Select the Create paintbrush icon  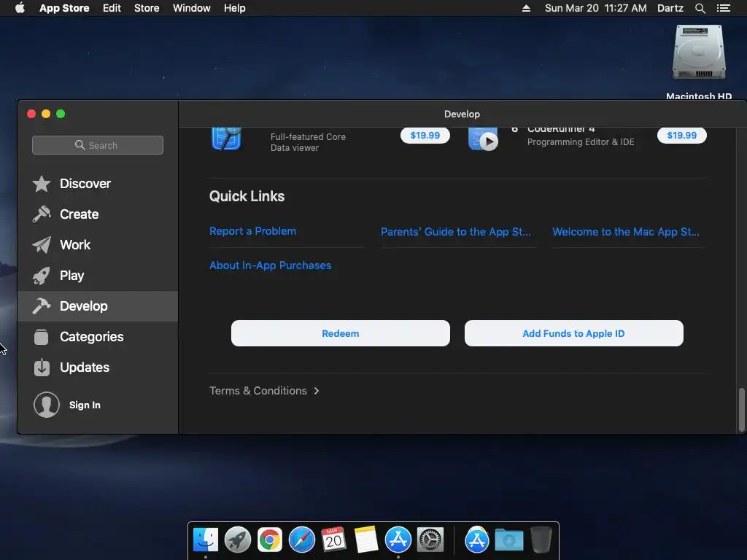coord(42,214)
